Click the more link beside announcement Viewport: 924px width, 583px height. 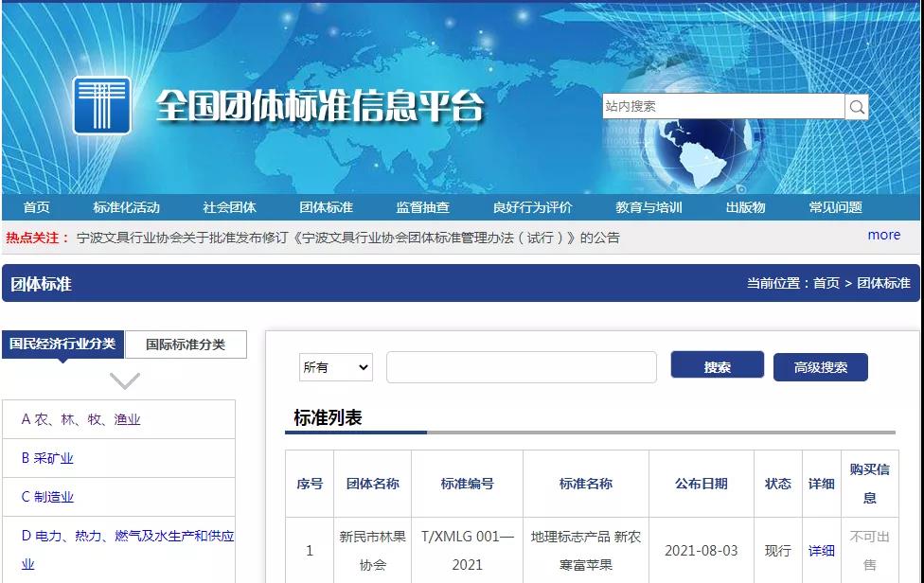coord(883,236)
